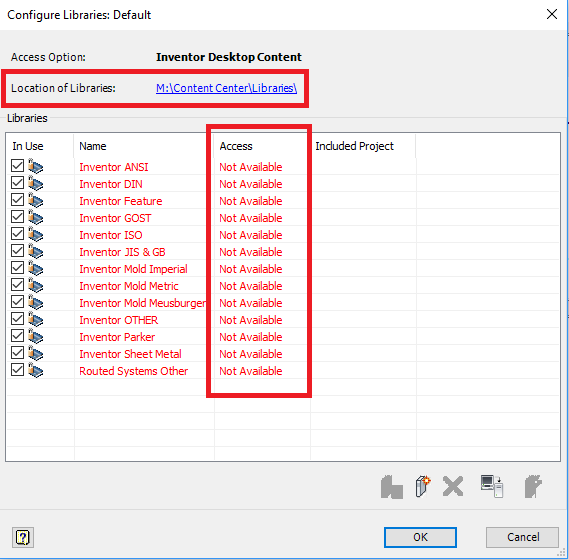This screenshot has width=569, height=560.
Task: Click the greyed-out Update Tool icon
Action: pos(392,487)
